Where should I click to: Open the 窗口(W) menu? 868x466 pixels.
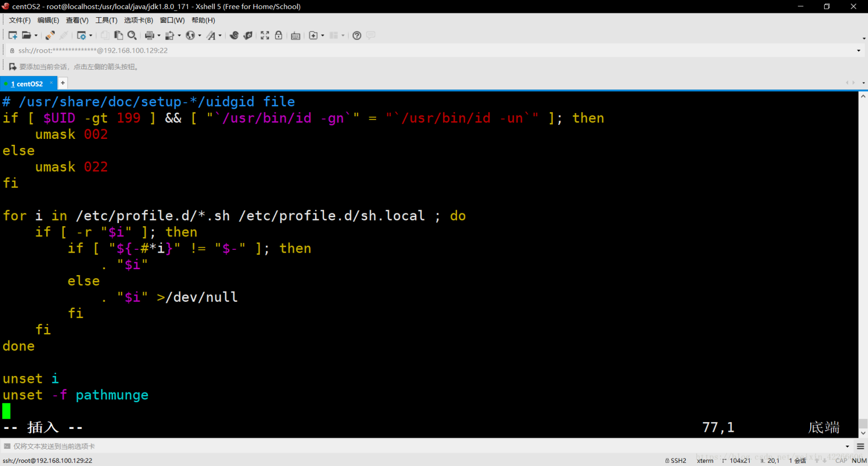pyautogui.click(x=173, y=20)
